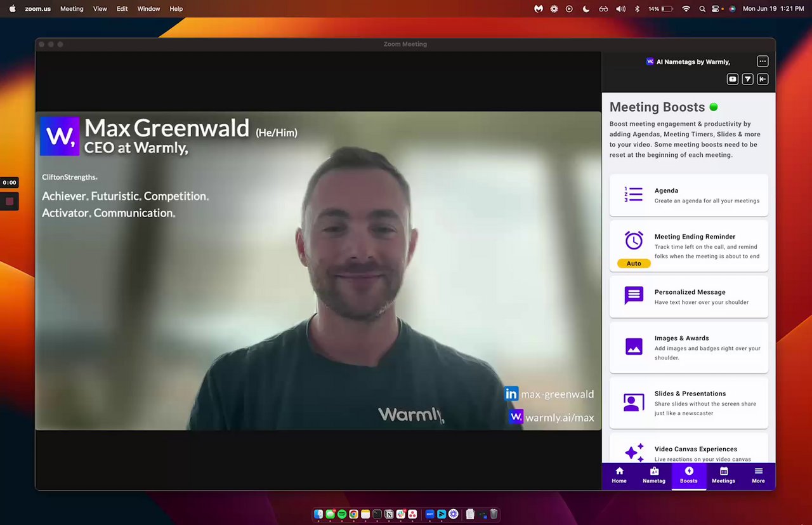Click the 0:00 recording timer
812x525 pixels.
coord(10,183)
